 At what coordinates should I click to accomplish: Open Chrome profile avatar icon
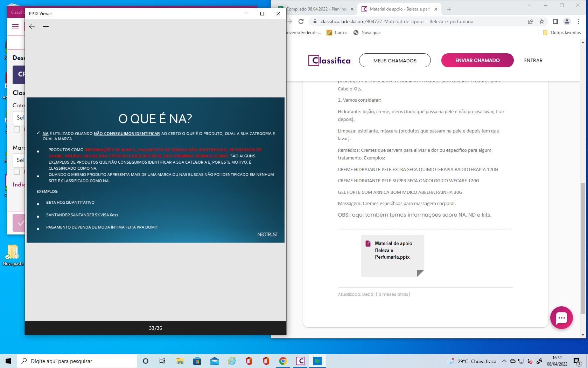point(567,21)
